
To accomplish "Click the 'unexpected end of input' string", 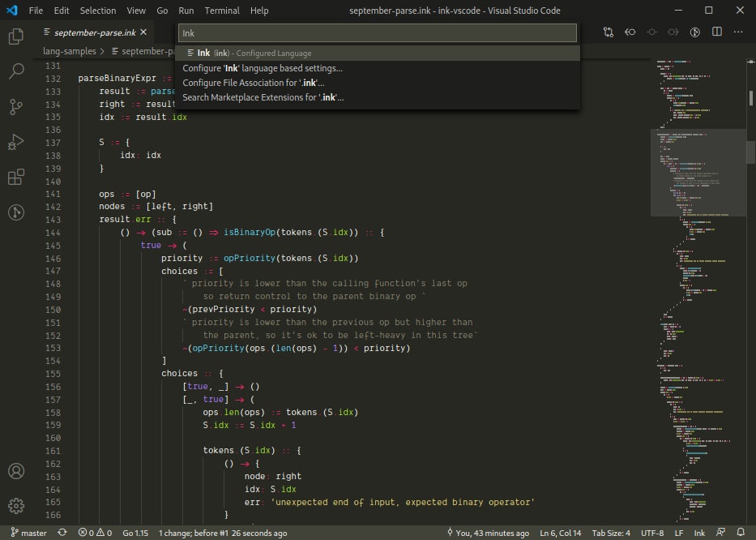I will coord(403,502).
